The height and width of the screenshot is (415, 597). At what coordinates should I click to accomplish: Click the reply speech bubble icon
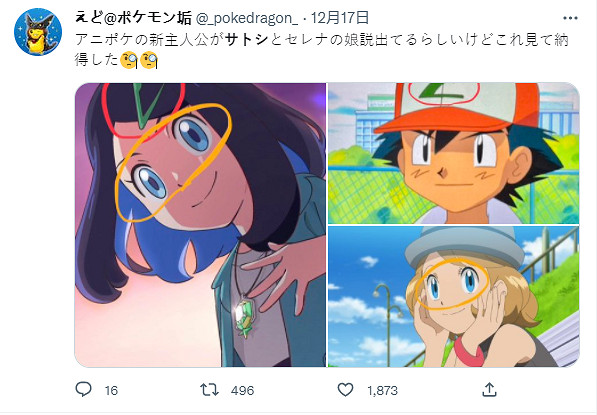click(x=83, y=389)
